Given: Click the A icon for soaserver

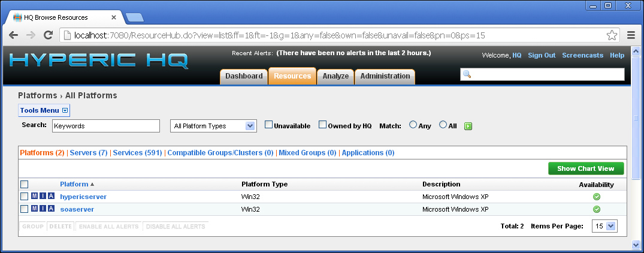Looking at the screenshot, I should tap(51, 209).
